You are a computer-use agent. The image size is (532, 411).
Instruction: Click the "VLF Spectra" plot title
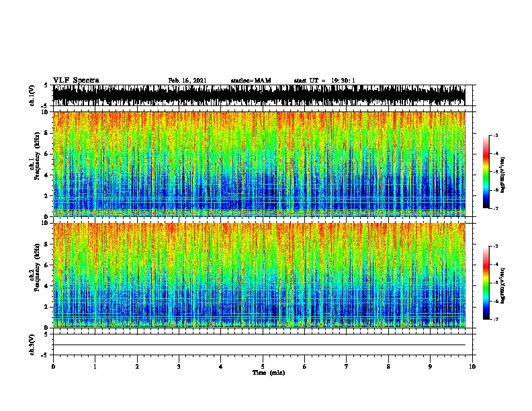click(x=76, y=81)
